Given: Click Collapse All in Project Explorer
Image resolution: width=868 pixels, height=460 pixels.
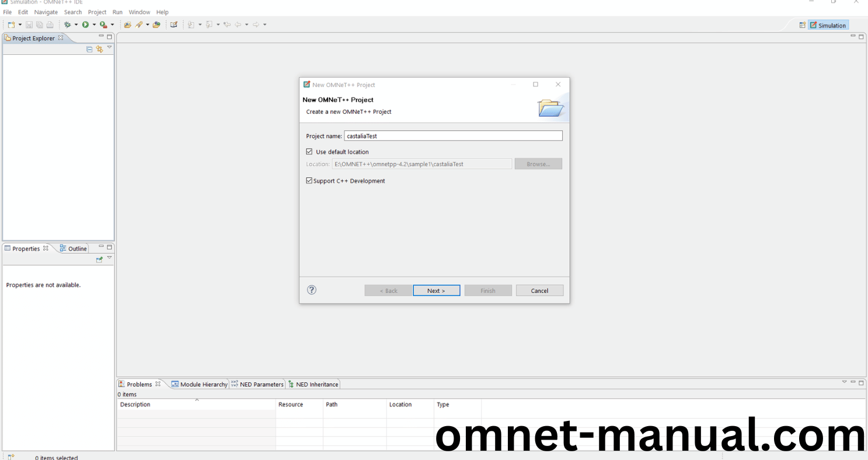Looking at the screenshot, I should coord(89,49).
